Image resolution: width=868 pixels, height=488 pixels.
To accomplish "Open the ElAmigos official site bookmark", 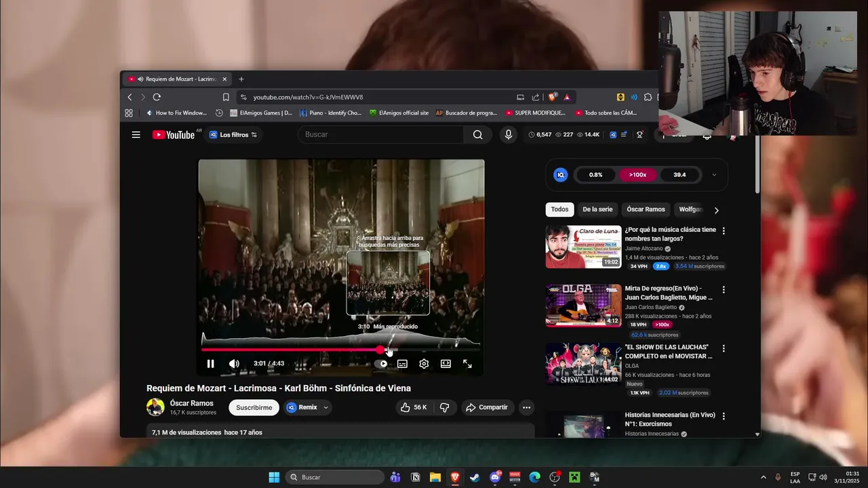I will point(399,113).
